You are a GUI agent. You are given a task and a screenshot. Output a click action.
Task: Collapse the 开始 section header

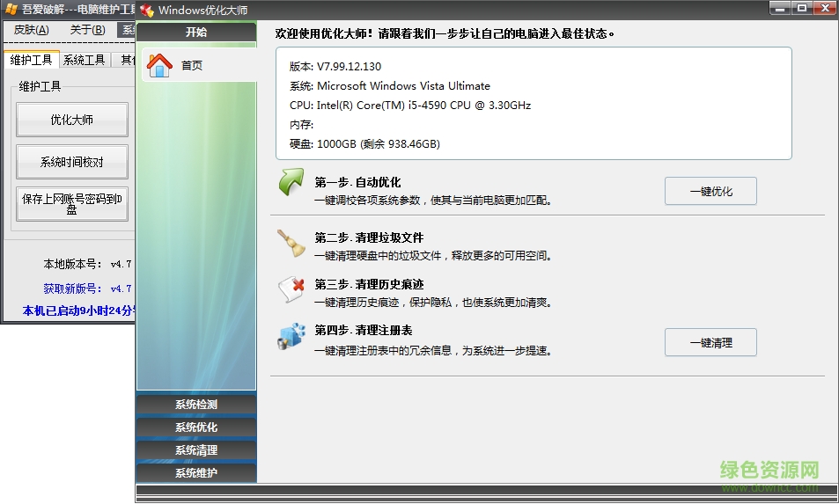click(196, 33)
